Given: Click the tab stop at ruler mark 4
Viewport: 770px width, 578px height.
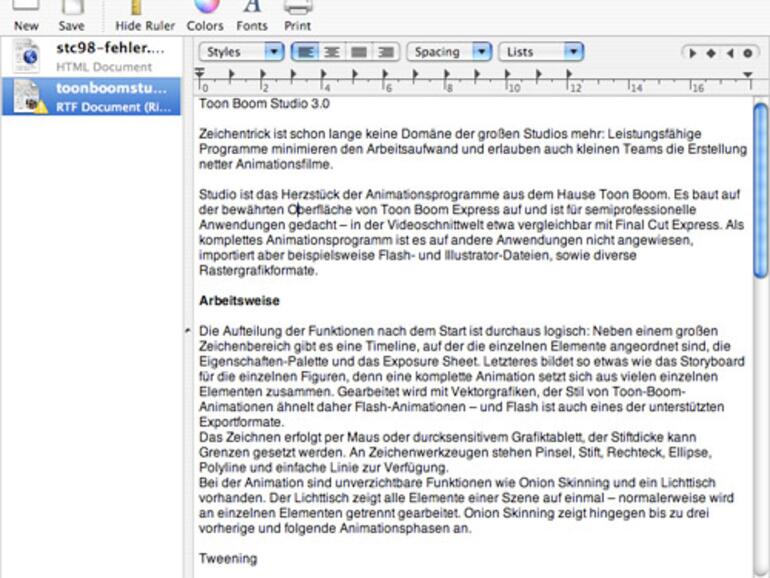Looking at the screenshot, I should tap(324, 75).
